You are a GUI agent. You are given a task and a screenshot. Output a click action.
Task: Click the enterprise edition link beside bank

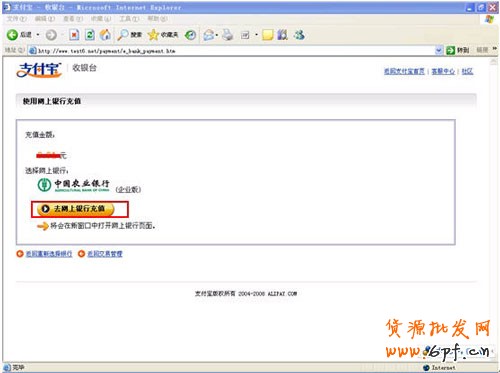[128, 190]
